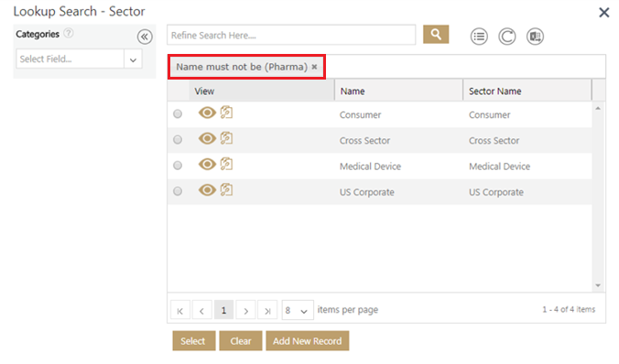Click the Consumer cell in Name column
Image resolution: width=619 pixels, height=364 pixels.
[x=360, y=114]
